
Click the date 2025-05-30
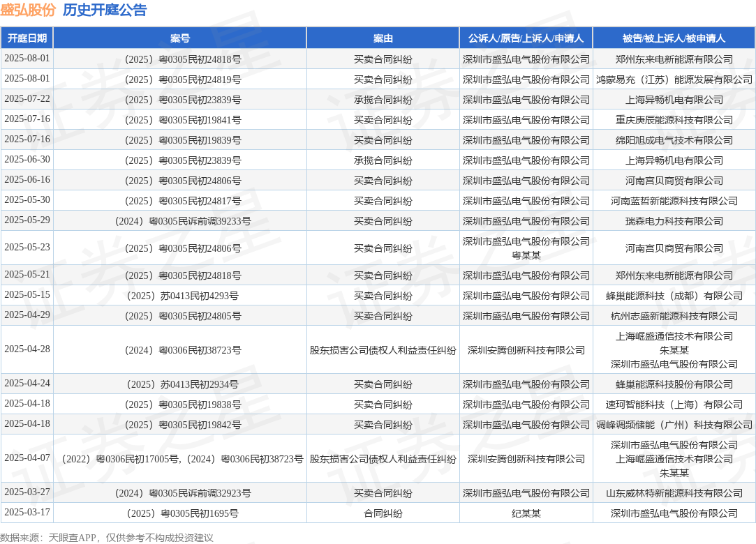click(27, 200)
